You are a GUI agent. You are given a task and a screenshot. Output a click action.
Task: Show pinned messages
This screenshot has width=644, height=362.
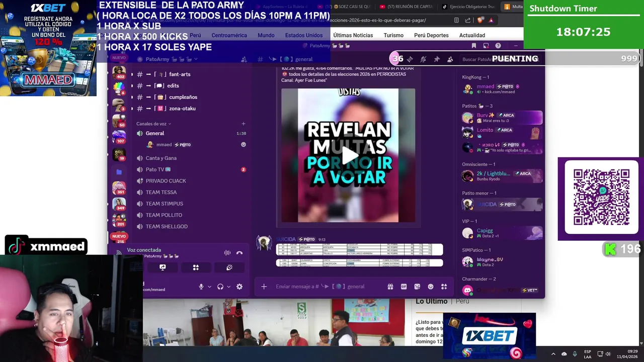click(x=437, y=59)
